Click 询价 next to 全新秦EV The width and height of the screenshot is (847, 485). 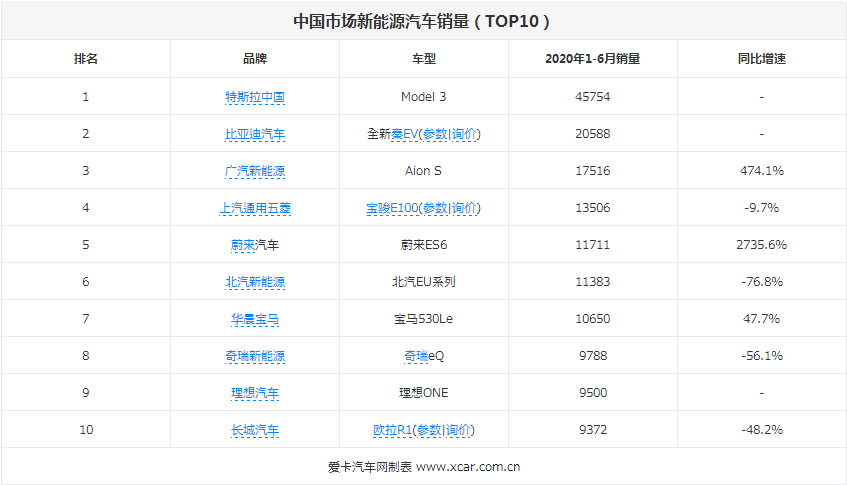pyautogui.click(x=463, y=134)
